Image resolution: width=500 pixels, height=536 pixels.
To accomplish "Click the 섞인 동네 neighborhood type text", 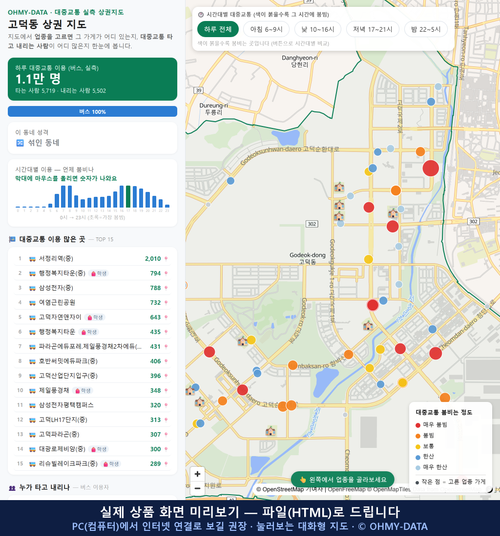I will click(x=43, y=143).
